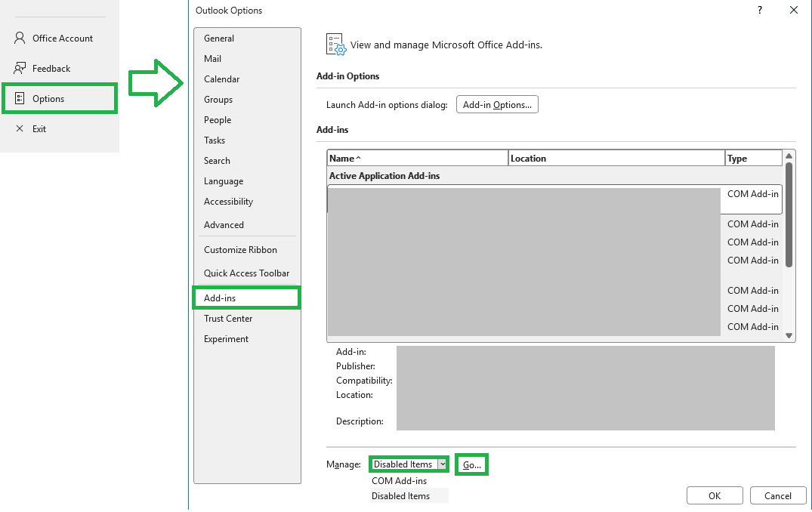Click the Options icon in the backstage menu
812x512 pixels.
(20, 98)
